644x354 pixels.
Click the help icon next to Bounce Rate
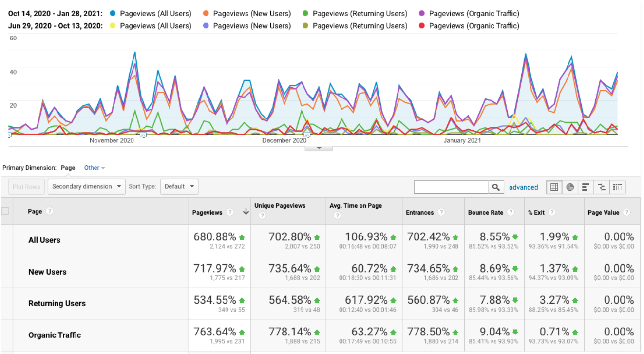coord(511,213)
